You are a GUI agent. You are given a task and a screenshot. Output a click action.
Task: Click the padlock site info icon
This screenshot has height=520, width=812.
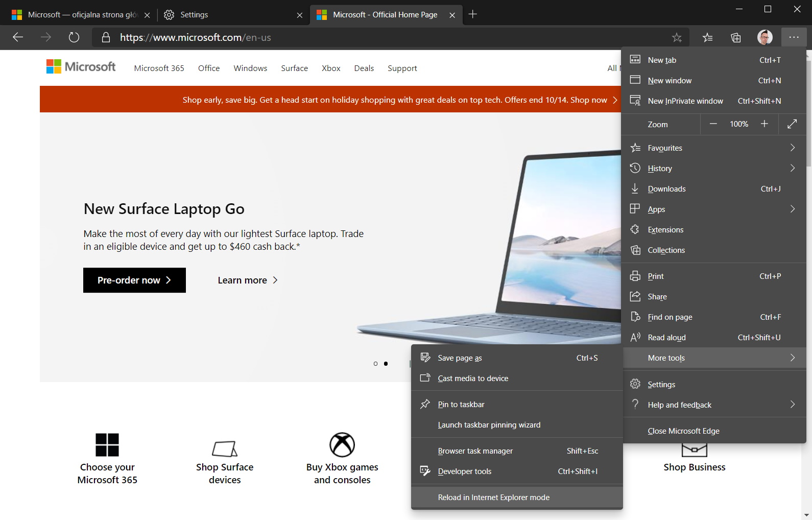pos(106,37)
